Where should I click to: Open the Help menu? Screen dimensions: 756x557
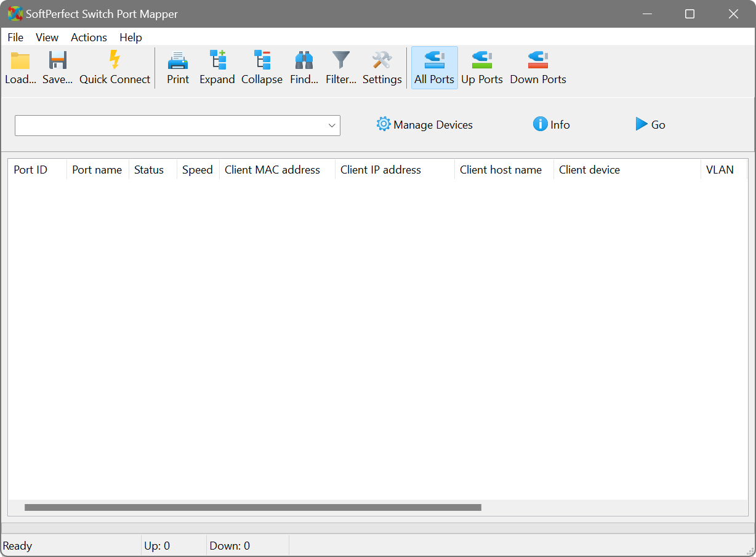pyautogui.click(x=131, y=38)
